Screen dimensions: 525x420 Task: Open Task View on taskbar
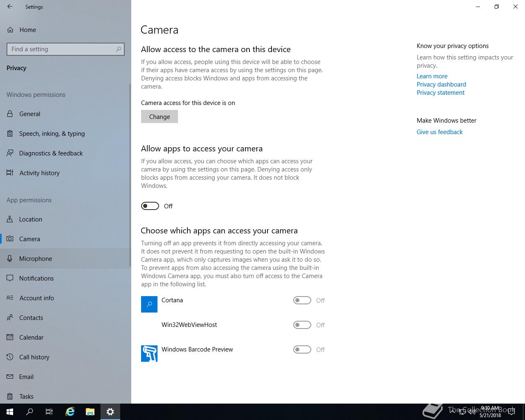pyautogui.click(x=49, y=412)
